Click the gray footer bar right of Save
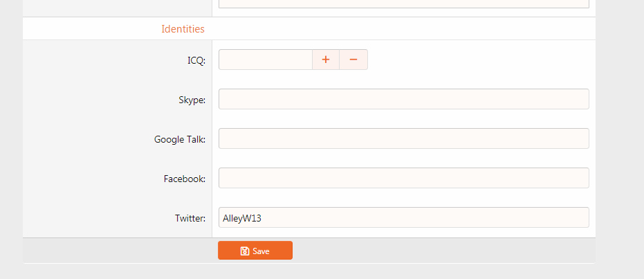This screenshot has width=644, height=279. (x=443, y=251)
